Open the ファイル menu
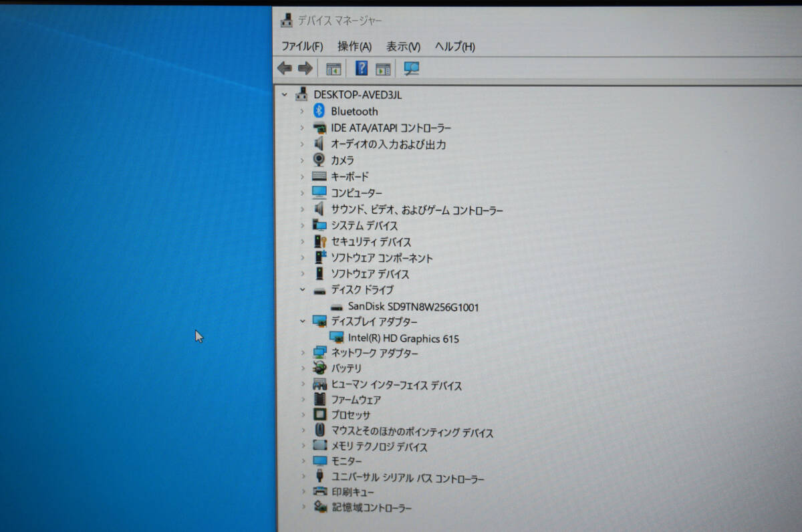The width and height of the screenshot is (802, 532). coord(302,46)
